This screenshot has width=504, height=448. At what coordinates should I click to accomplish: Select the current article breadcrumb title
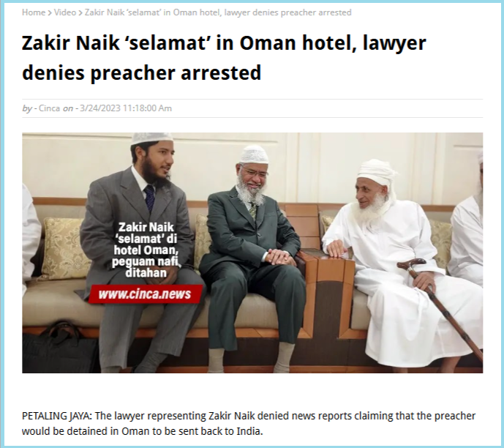coord(218,12)
